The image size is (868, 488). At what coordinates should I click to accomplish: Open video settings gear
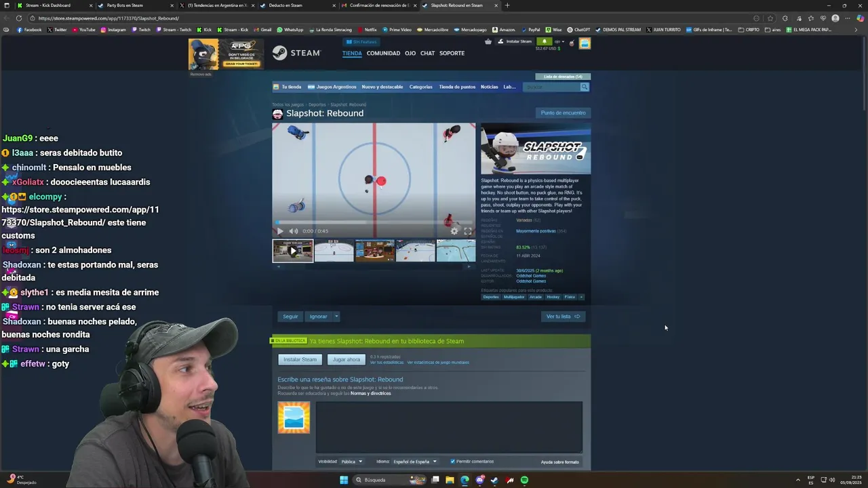point(454,231)
